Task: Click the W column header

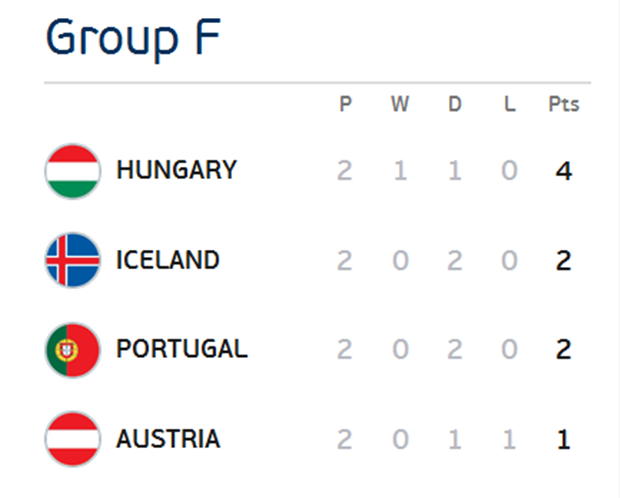Action: pyautogui.click(x=400, y=104)
